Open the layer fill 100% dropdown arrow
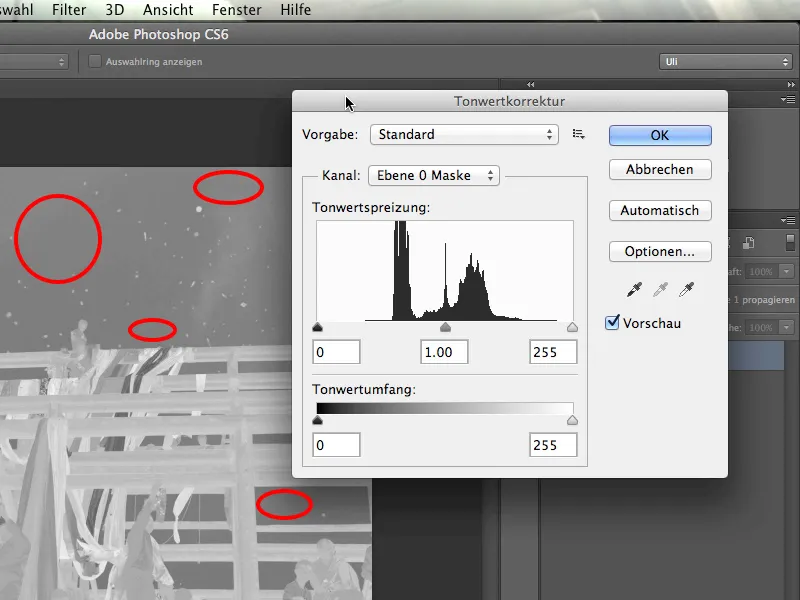Viewport: 800px width, 600px height. click(x=786, y=328)
